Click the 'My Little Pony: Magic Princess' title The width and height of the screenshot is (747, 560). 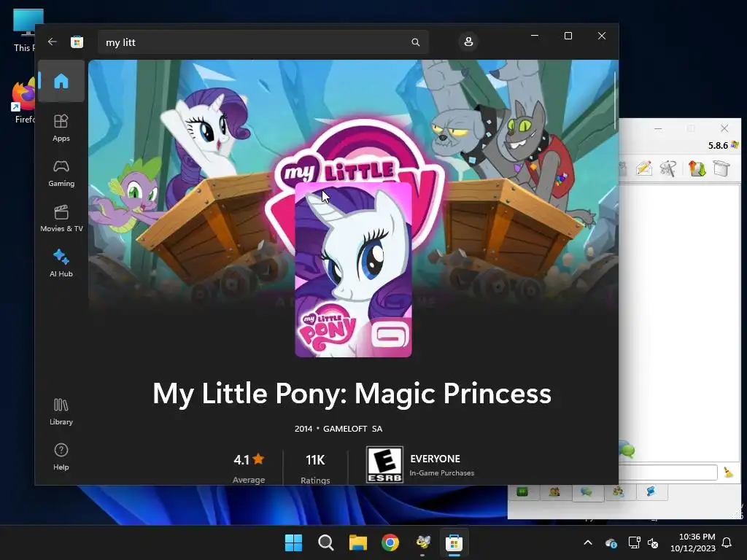tap(352, 394)
